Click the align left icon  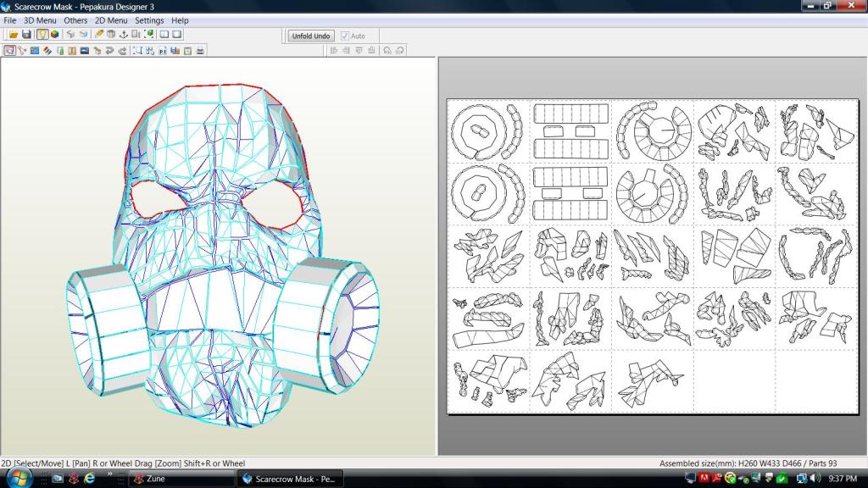click(334, 51)
